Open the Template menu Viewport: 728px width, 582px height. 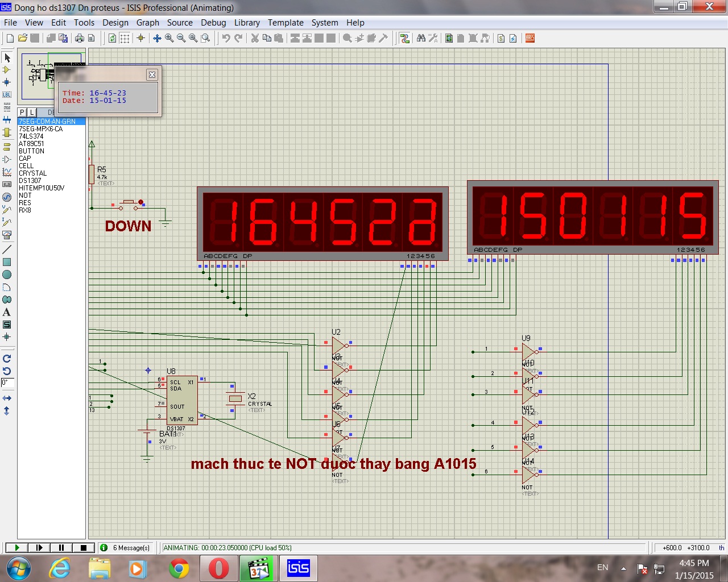[286, 23]
